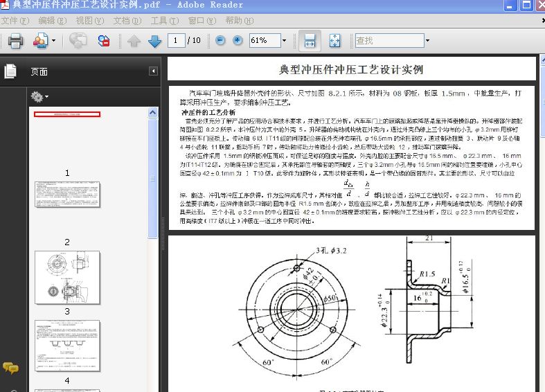Click the page label 2 under thumbnail
Viewport: 545px width, 392px height.
click(x=67, y=242)
